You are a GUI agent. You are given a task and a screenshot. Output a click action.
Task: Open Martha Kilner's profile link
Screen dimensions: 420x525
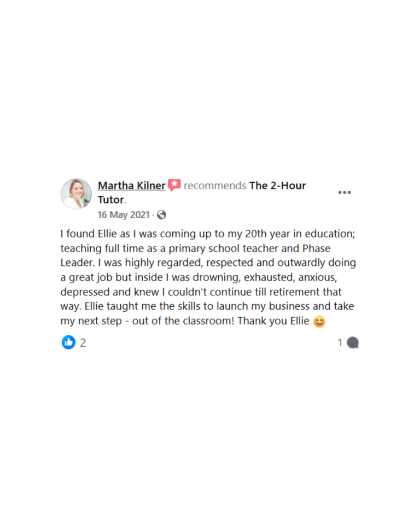[x=131, y=185]
